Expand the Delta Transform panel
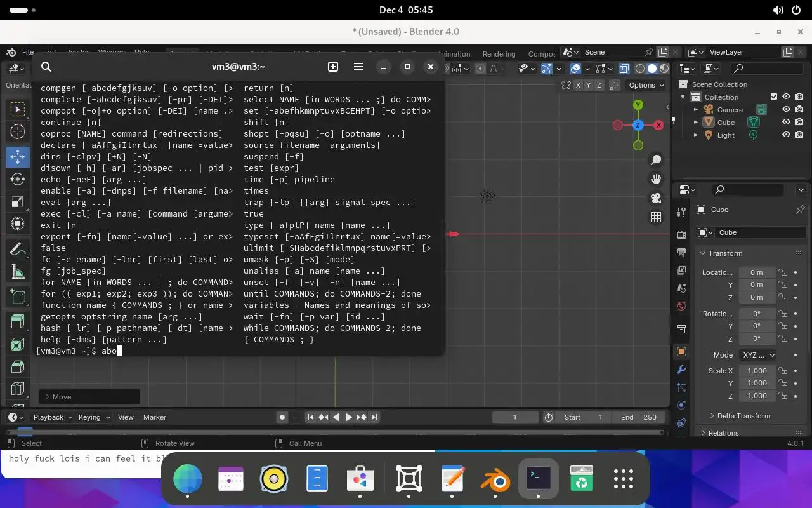The width and height of the screenshot is (812, 508). coord(743,416)
